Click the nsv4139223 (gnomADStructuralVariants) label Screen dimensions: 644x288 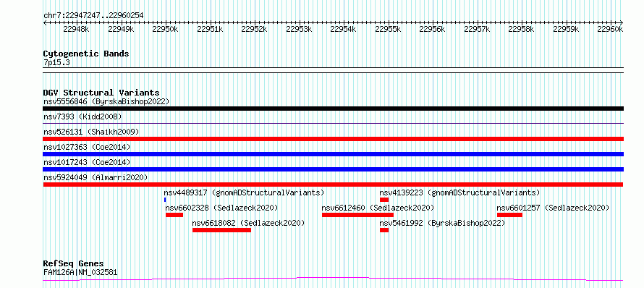click(459, 192)
